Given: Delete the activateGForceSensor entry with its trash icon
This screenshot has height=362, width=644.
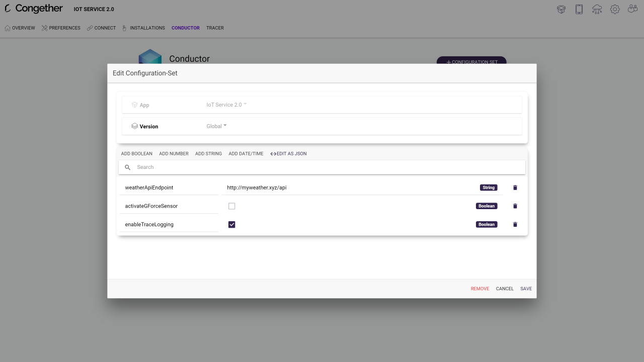Looking at the screenshot, I should 515,206.
